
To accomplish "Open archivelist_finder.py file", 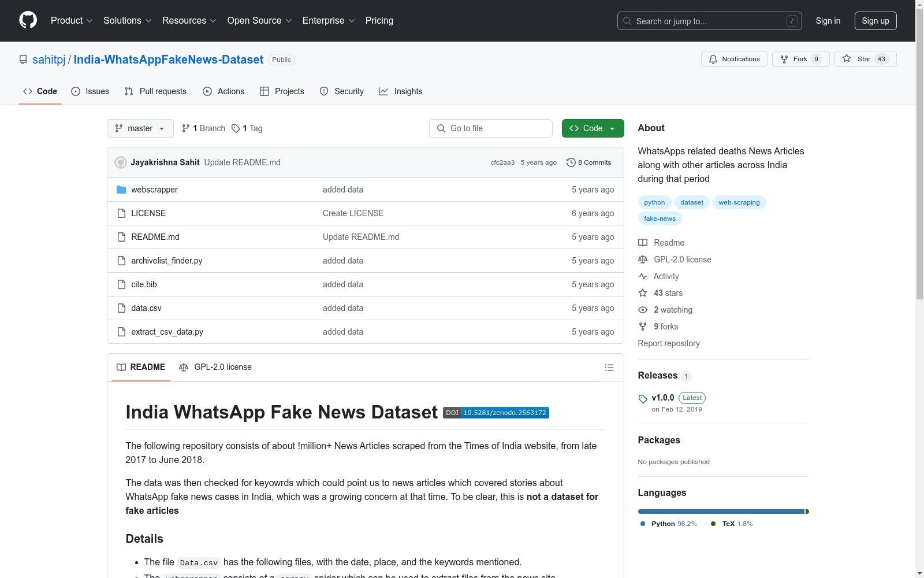I will coord(167,261).
